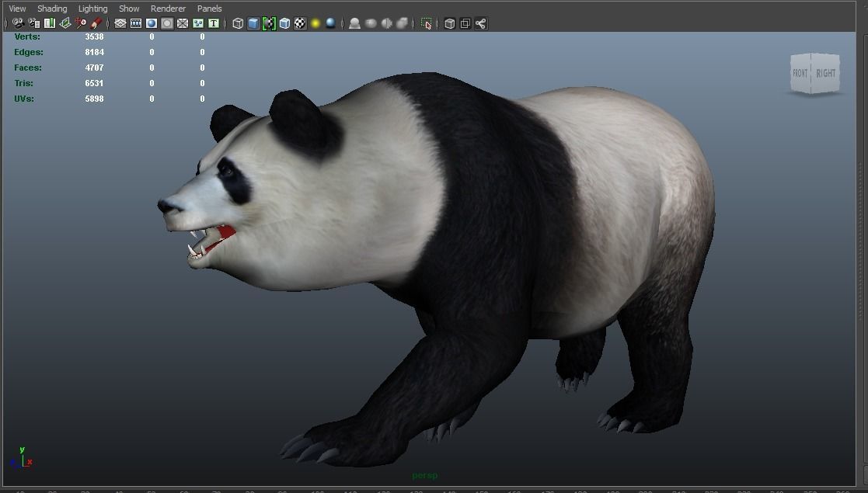Screen dimensions: 868x493
Task: Open the camera Bookmarks icon
Action: (49, 23)
